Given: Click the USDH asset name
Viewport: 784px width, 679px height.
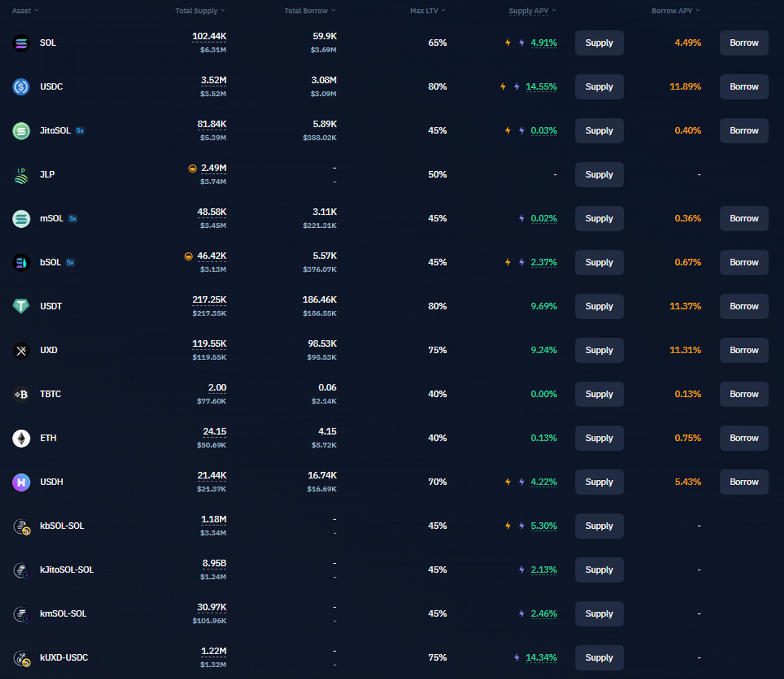Looking at the screenshot, I should (52, 482).
